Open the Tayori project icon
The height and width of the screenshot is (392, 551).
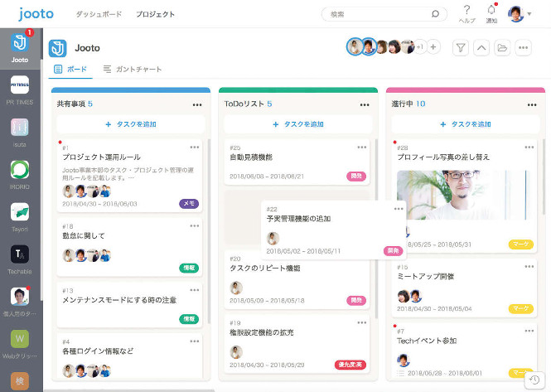[20, 211]
